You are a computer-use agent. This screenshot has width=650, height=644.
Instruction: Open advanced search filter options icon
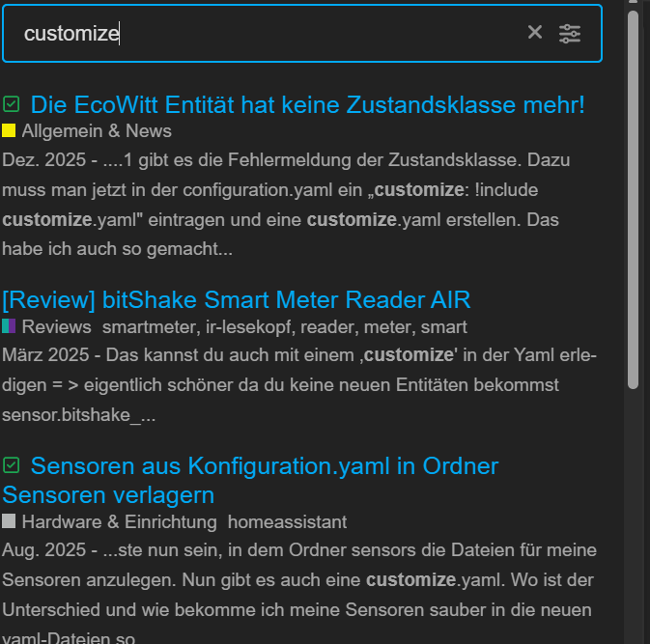pos(570,33)
